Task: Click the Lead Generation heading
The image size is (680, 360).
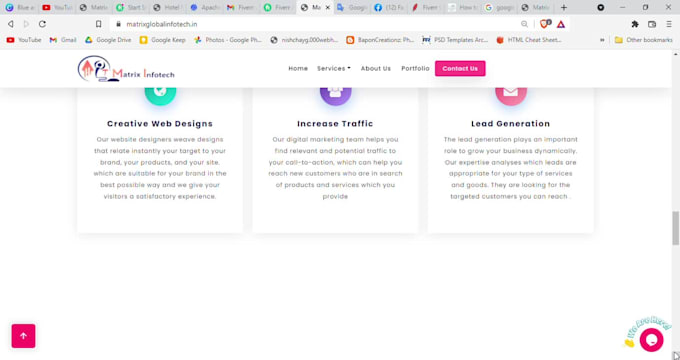Action: (x=511, y=124)
